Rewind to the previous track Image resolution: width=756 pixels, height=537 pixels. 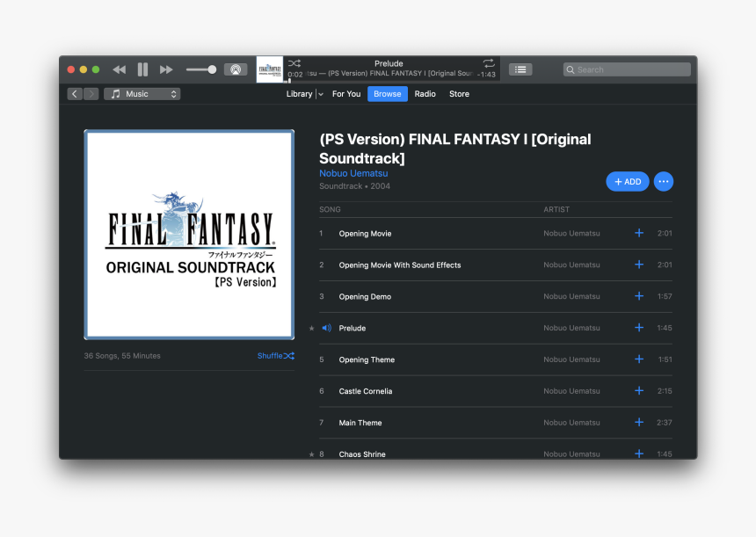(119, 69)
